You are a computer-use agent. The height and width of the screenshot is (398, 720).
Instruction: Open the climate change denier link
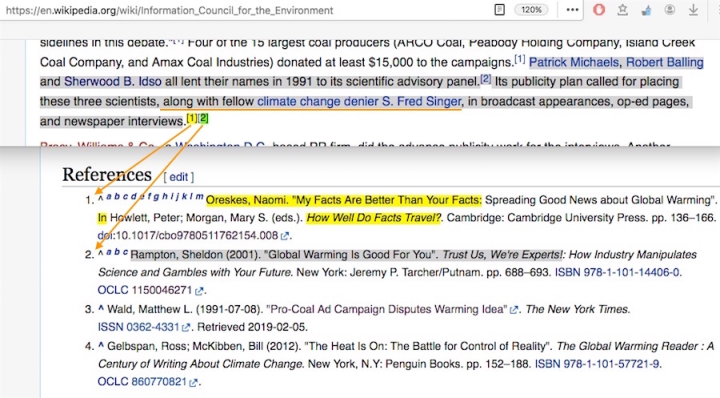317,101
